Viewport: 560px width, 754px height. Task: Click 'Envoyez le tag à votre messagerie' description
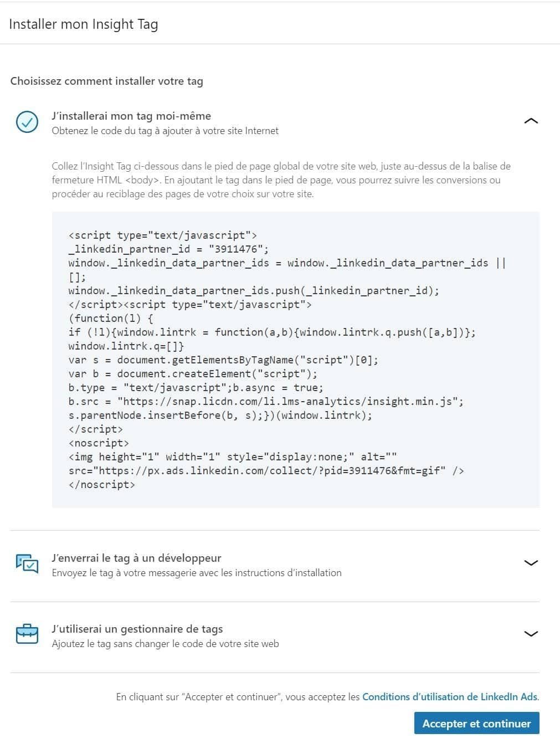click(197, 573)
